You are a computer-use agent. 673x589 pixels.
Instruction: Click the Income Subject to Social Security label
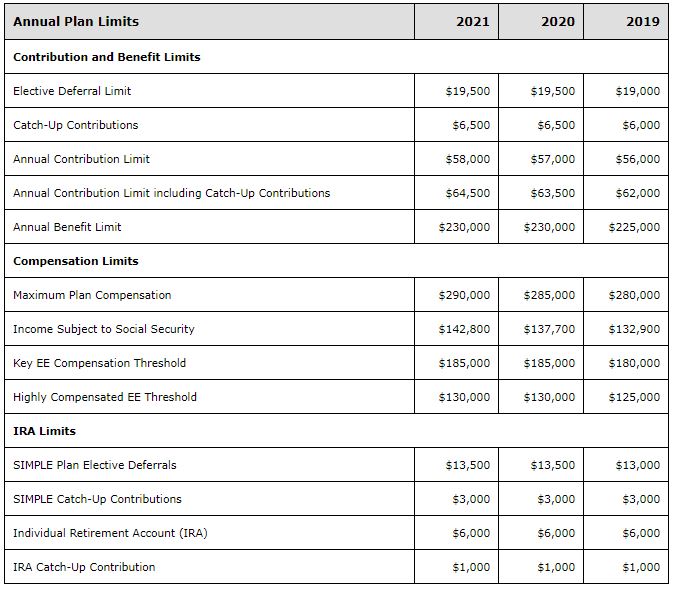pos(104,329)
